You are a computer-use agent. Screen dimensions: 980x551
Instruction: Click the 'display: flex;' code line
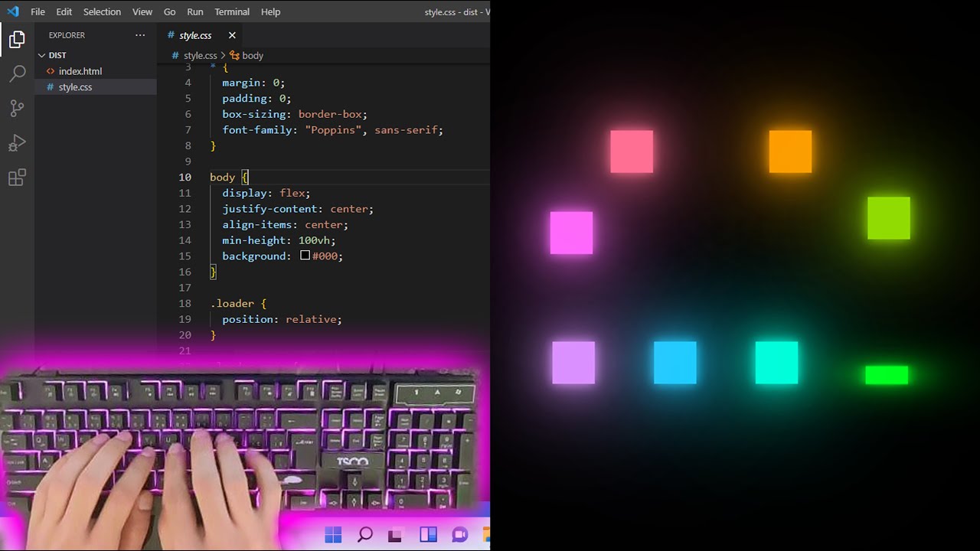266,193
